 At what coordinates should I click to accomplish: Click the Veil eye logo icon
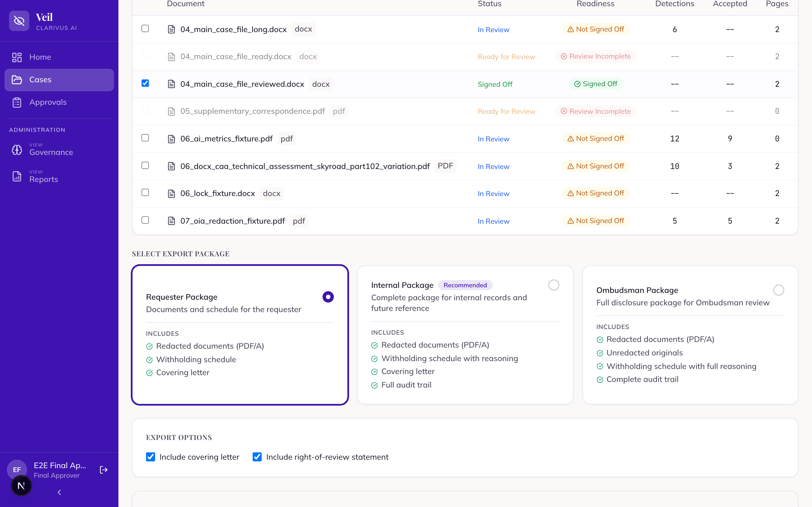tap(19, 21)
